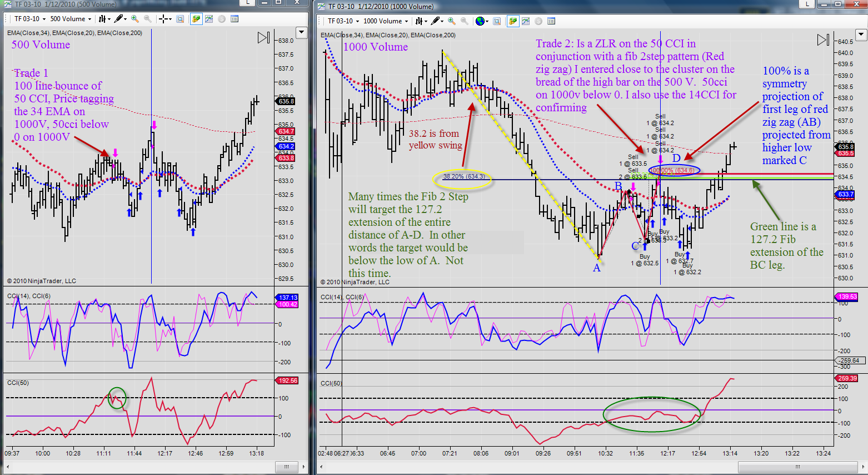Open the crosshair cursor dropdown in 500 Volume window

(166, 19)
